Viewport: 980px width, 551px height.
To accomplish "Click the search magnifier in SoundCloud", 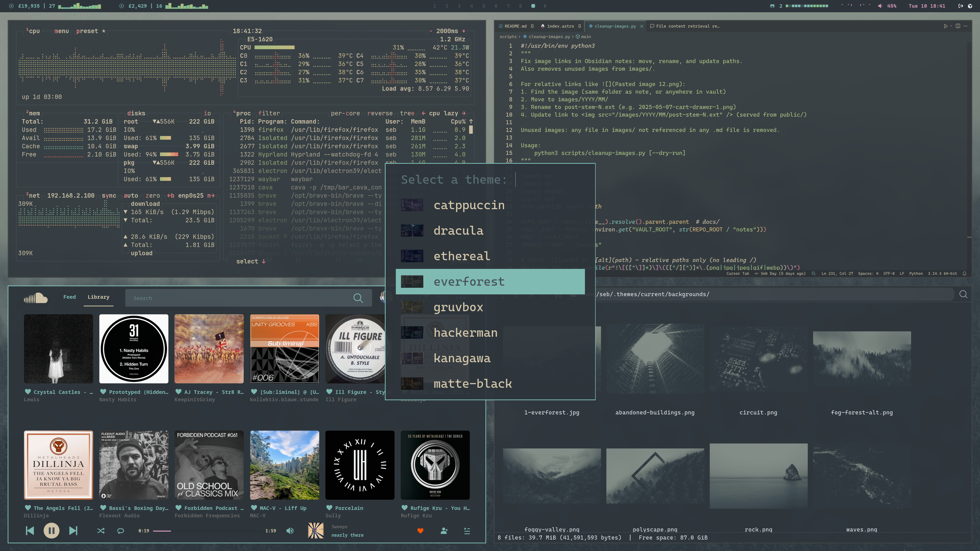I will tap(358, 298).
